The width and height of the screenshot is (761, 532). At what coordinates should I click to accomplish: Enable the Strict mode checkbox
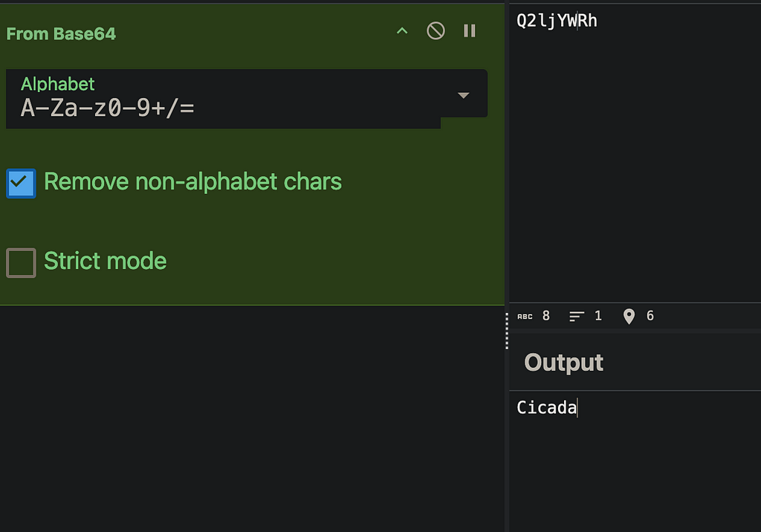pos(21,262)
